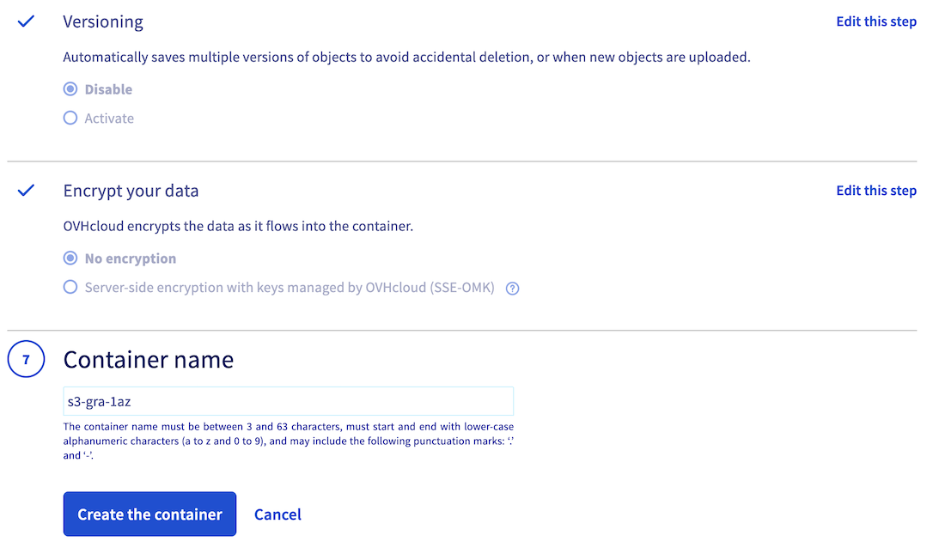Focus the container name input field
The width and height of the screenshot is (945, 560).
289,401
